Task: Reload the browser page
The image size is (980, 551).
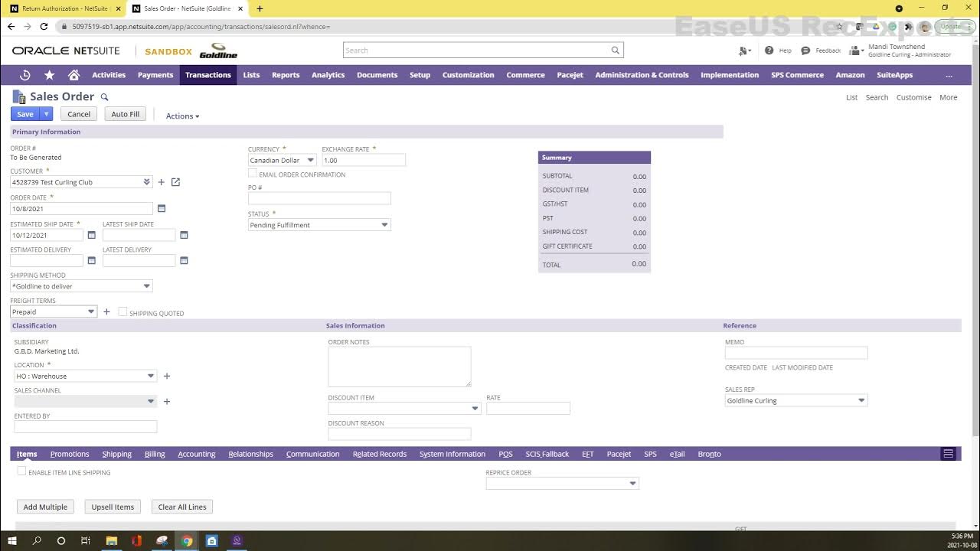Action: [x=44, y=26]
